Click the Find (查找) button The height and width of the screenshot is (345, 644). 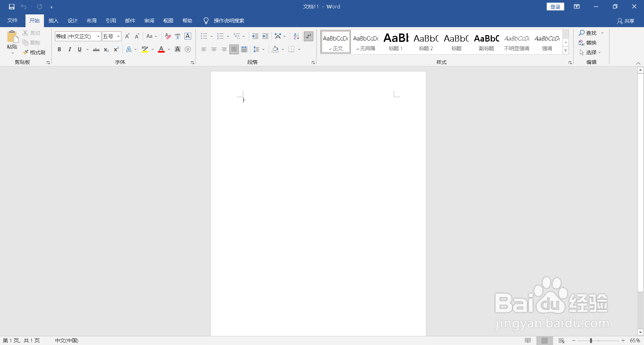588,33
